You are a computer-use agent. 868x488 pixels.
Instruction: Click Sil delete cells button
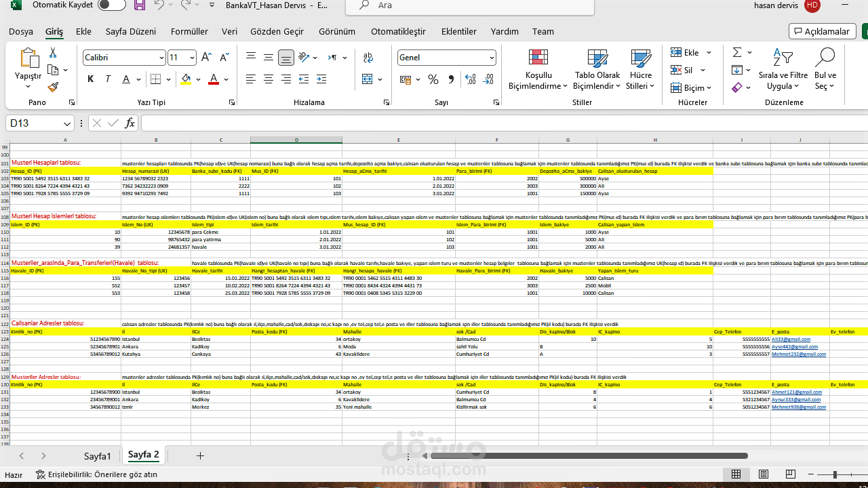[682, 70]
